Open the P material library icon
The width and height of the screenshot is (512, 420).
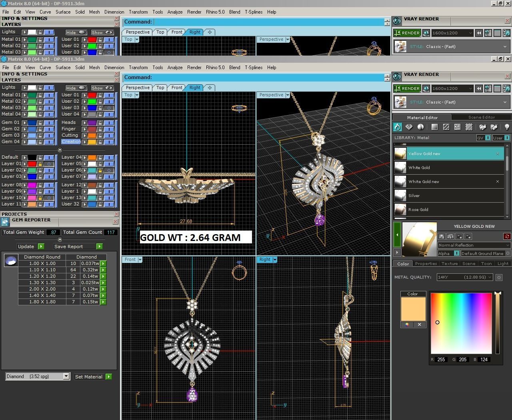494,127
